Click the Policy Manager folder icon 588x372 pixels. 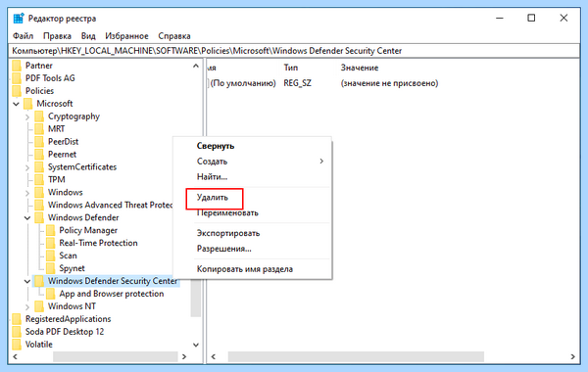click(51, 230)
